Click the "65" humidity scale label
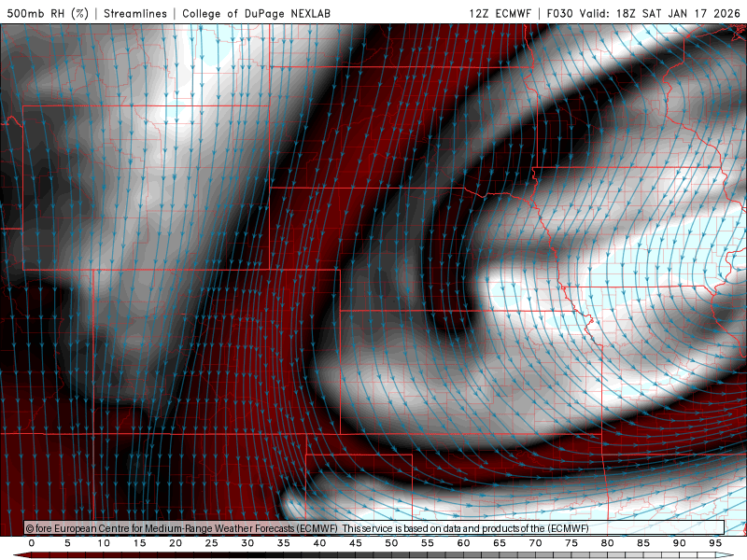747x560 pixels. pyautogui.click(x=499, y=543)
